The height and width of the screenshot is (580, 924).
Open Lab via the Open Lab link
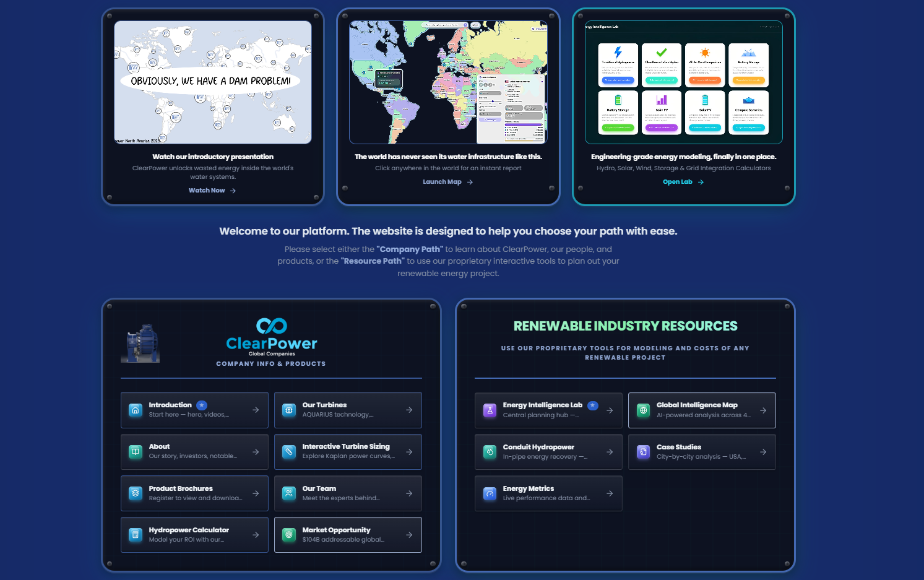coord(683,182)
